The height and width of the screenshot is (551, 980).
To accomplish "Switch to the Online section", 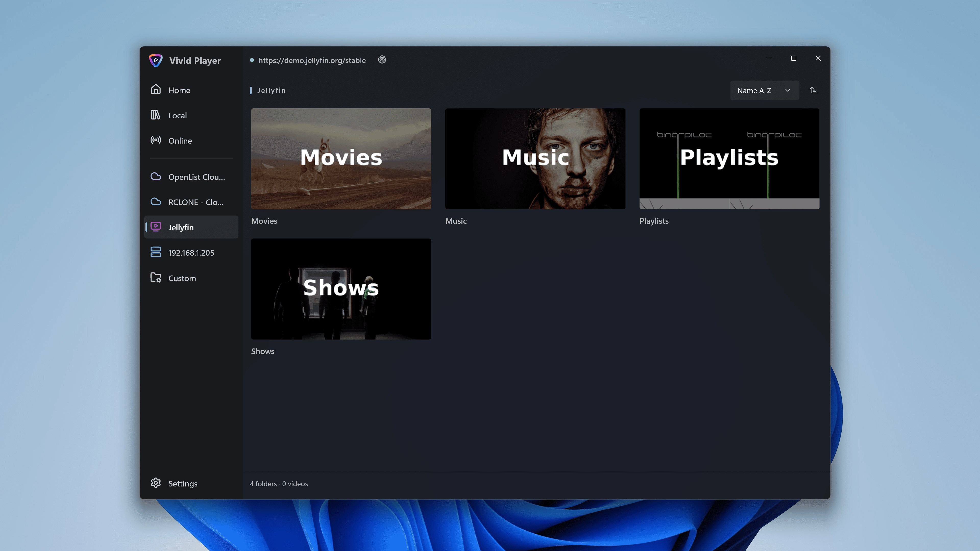I will point(191,141).
